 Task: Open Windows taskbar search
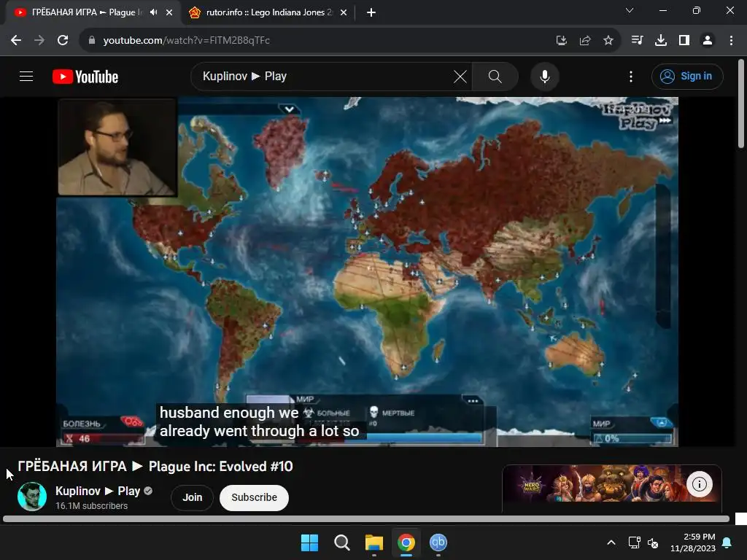(x=341, y=542)
